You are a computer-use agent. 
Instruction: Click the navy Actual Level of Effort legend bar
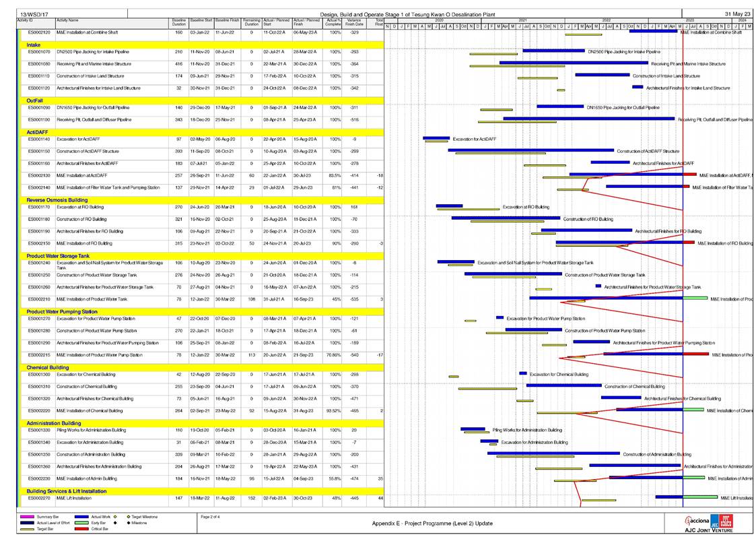pyautogui.click(x=28, y=523)
